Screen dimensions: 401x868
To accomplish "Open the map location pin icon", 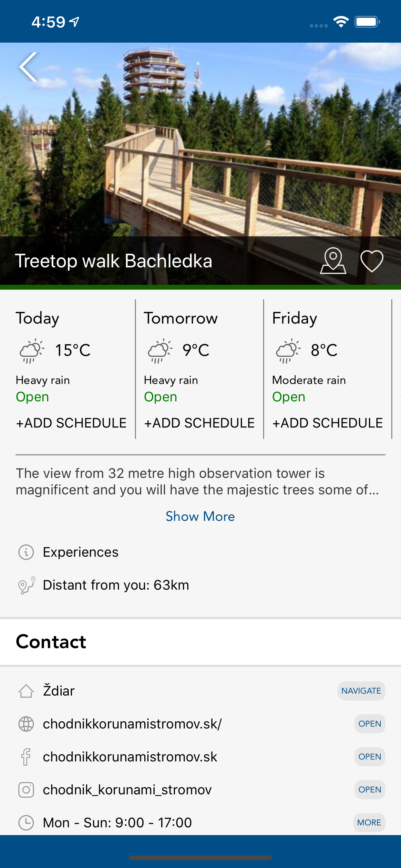I will (x=333, y=261).
